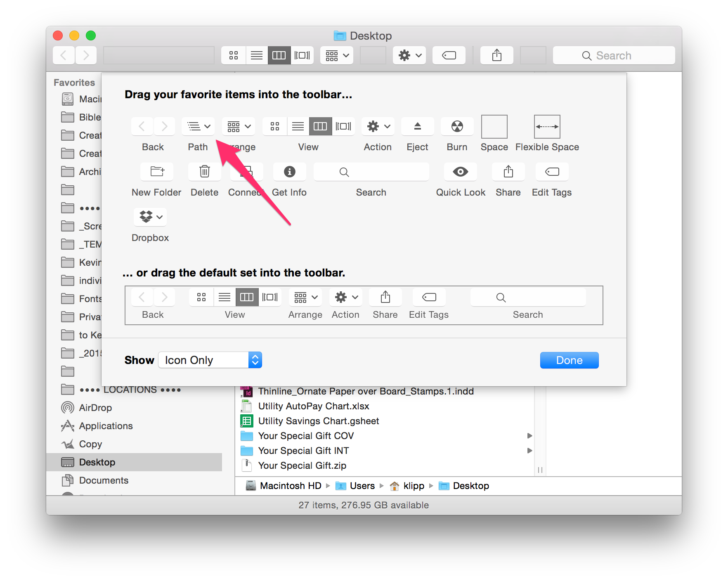728x581 pixels.
Task: Click icon view in the palette View item
Action: pos(275,126)
